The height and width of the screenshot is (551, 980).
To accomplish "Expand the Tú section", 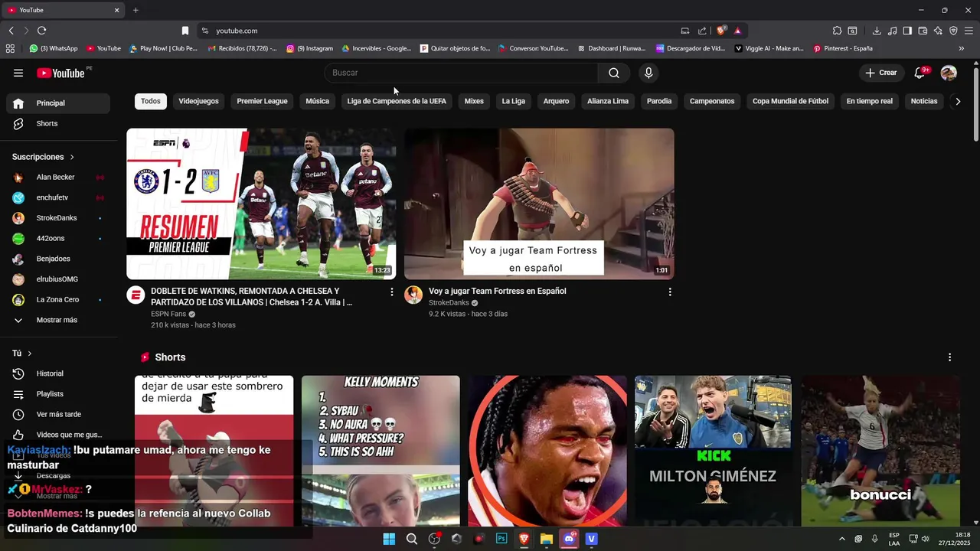I will tap(22, 354).
